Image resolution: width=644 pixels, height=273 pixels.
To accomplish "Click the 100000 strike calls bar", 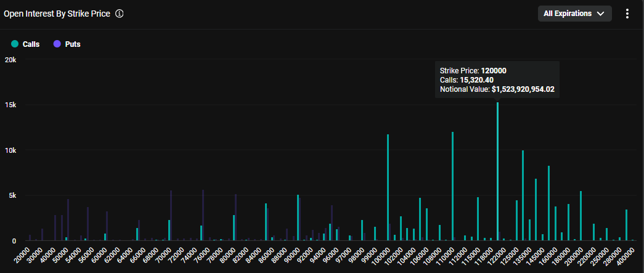I will [x=388, y=187].
